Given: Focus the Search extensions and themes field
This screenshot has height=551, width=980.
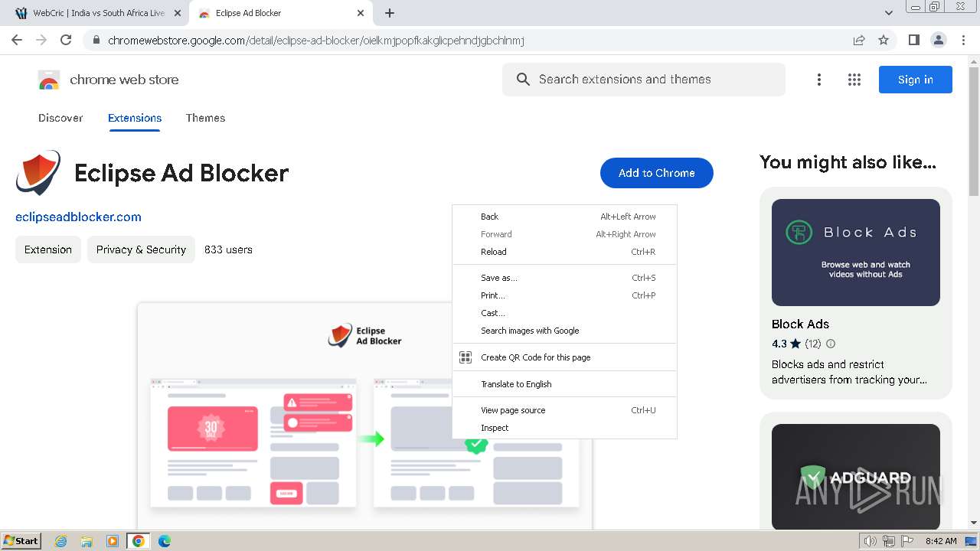Looking at the screenshot, I should tap(644, 80).
